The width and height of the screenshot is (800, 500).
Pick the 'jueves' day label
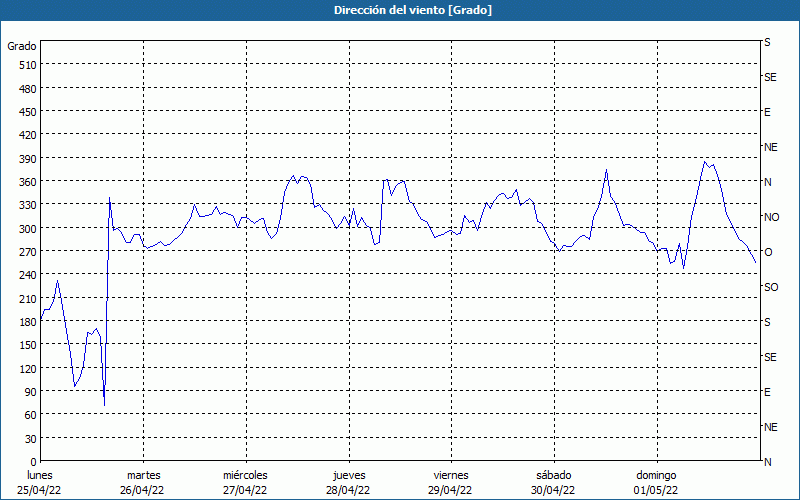349,476
